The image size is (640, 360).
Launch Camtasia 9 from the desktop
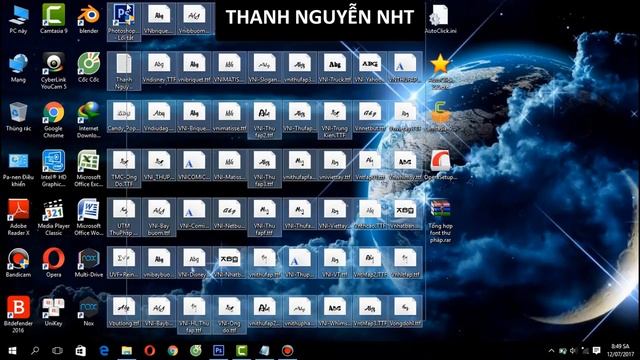coord(53,20)
